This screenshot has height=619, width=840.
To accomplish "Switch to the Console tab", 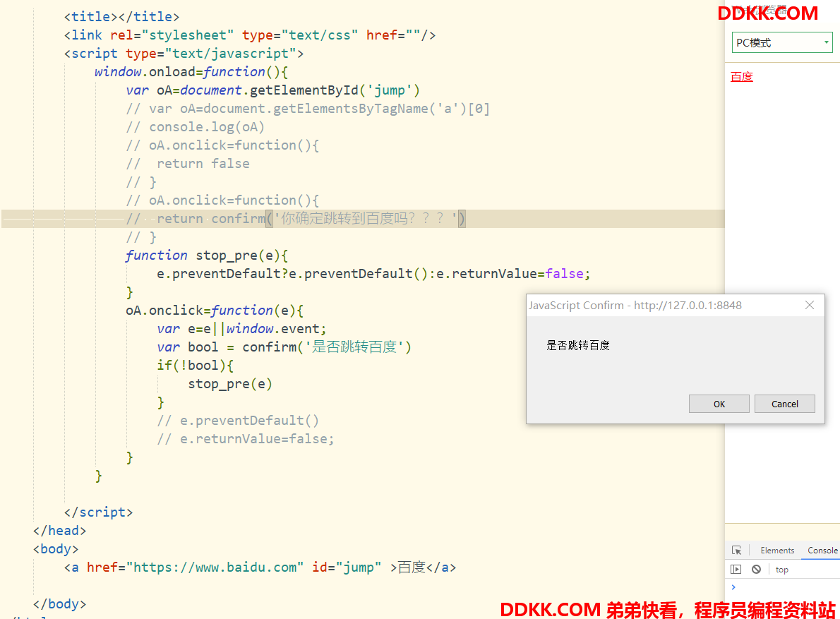I will point(822,550).
